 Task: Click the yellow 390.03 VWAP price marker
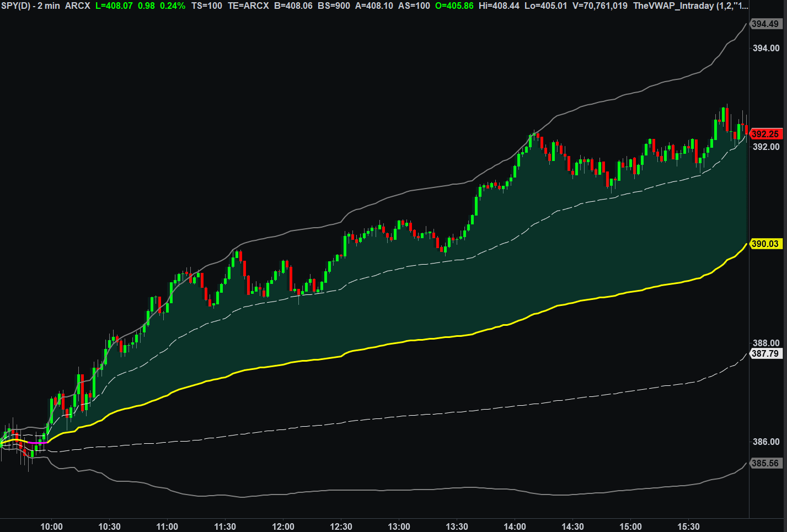(x=765, y=244)
